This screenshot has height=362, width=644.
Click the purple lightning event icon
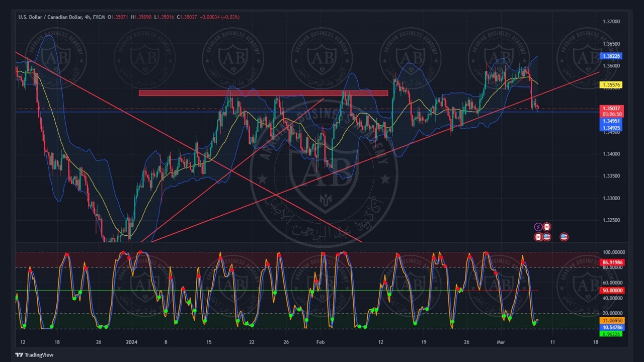[x=538, y=227]
